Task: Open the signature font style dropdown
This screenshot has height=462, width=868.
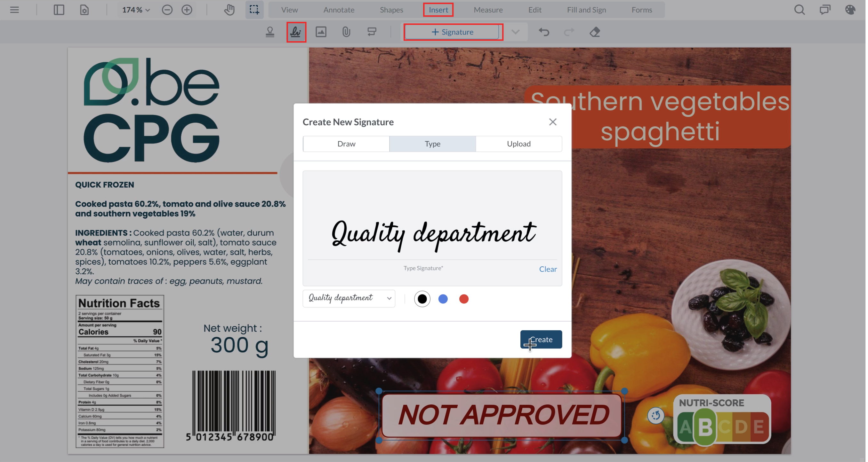Action: tap(349, 299)
